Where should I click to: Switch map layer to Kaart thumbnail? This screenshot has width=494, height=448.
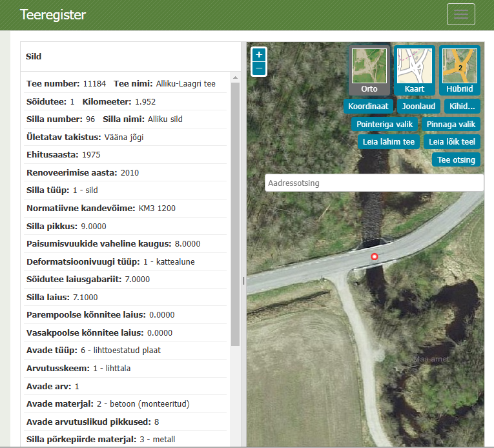coord(415,70)
